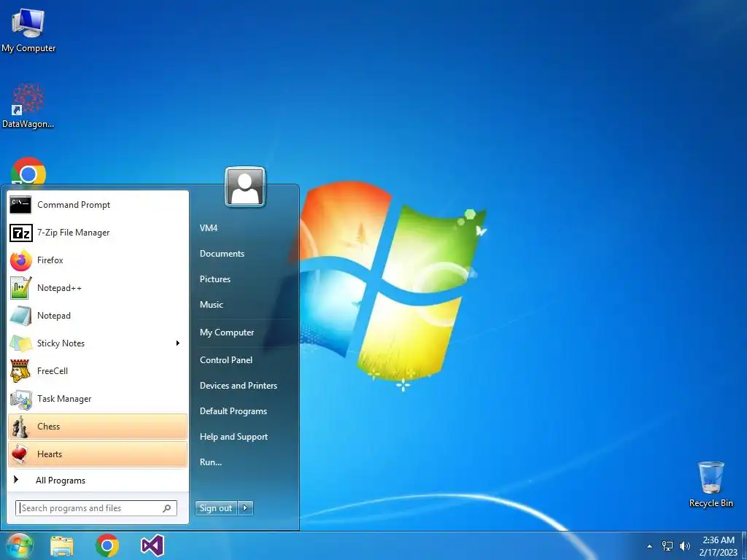Click the search magnifier icon
This screenshot has width=747, height=560.
click(x=167, y=508)
